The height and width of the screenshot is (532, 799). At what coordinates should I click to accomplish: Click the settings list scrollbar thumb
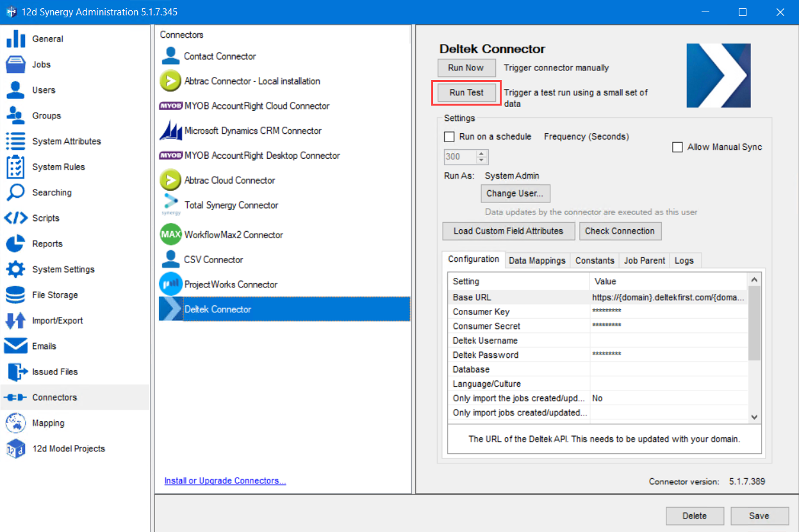click(x=754, y=323)
